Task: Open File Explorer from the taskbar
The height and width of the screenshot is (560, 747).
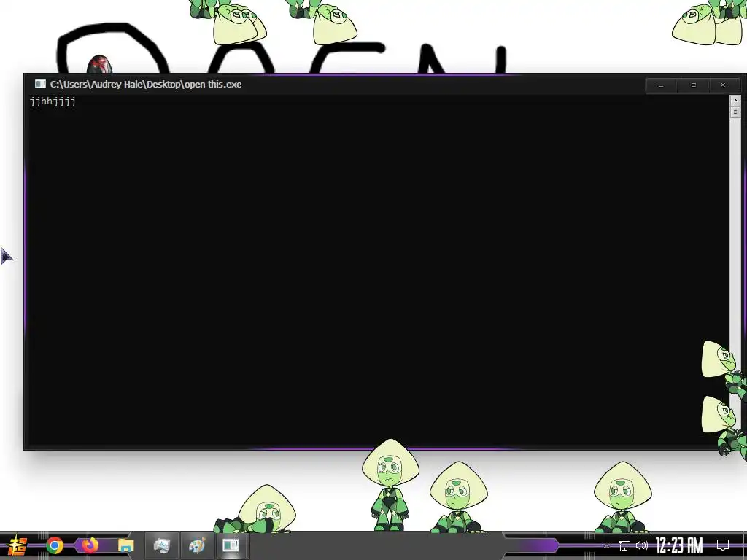Action: coord(125,545)
